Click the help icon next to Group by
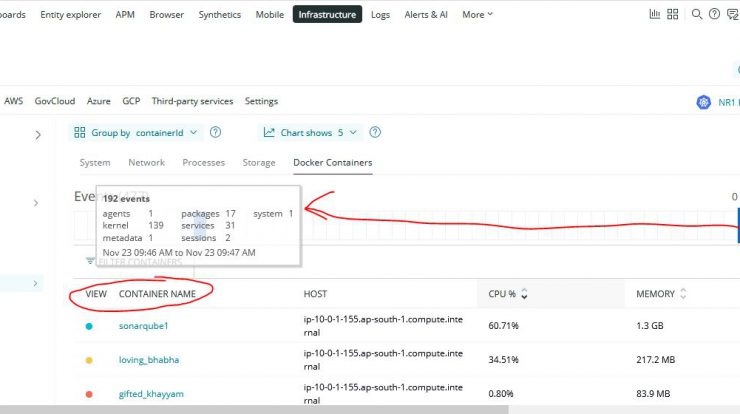 pos(215,132)
